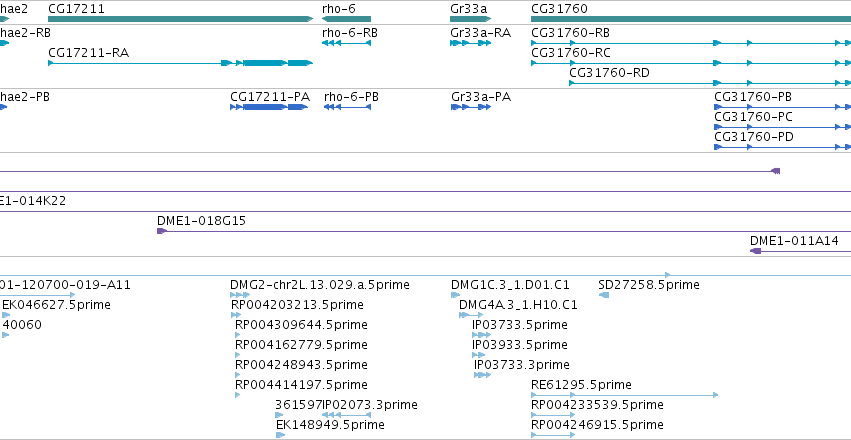851x440 pixels.
Task: Select protein CG17211-PA label
Action: click(x=270, y=98)
